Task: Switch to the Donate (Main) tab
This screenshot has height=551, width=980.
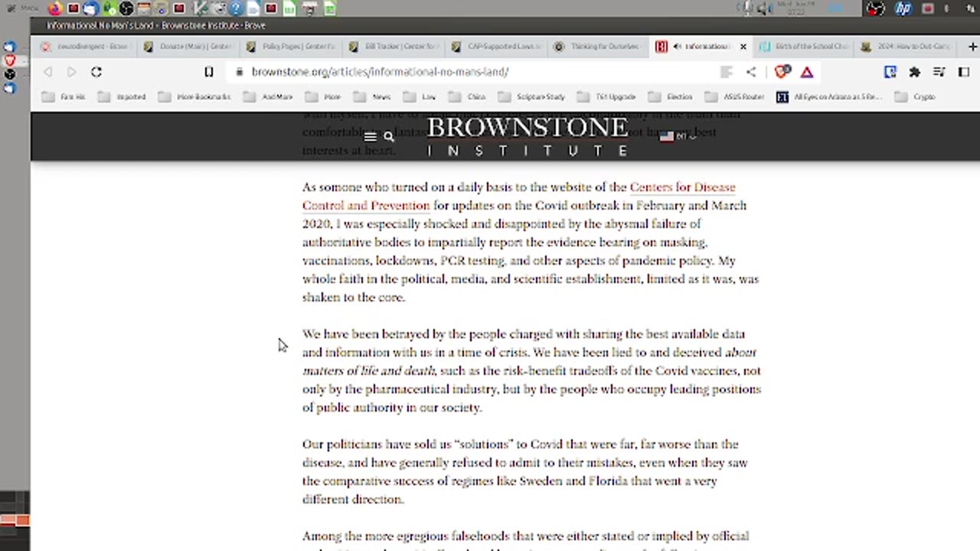Action: (x=188, y=47)
